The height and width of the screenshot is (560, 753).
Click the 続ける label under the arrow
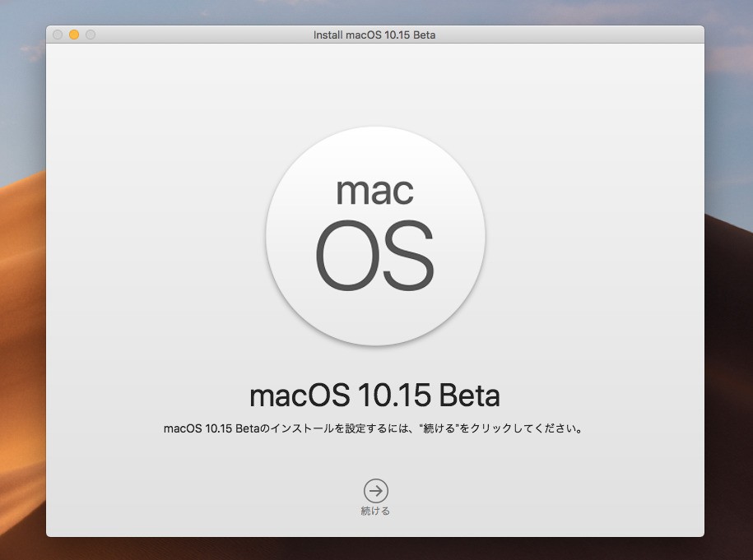click(x=375, y=511)
